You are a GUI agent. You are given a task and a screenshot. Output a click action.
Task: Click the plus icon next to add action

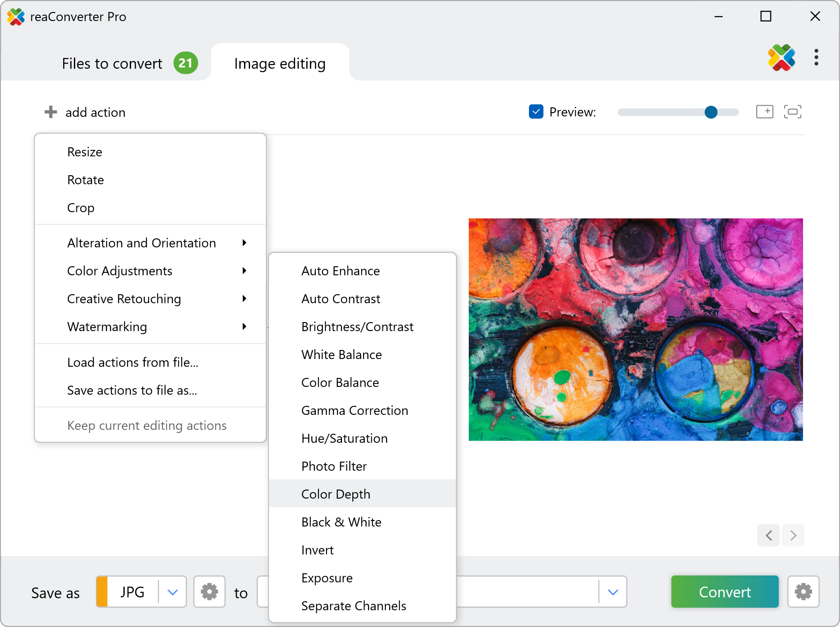click(x=51, y=112)
